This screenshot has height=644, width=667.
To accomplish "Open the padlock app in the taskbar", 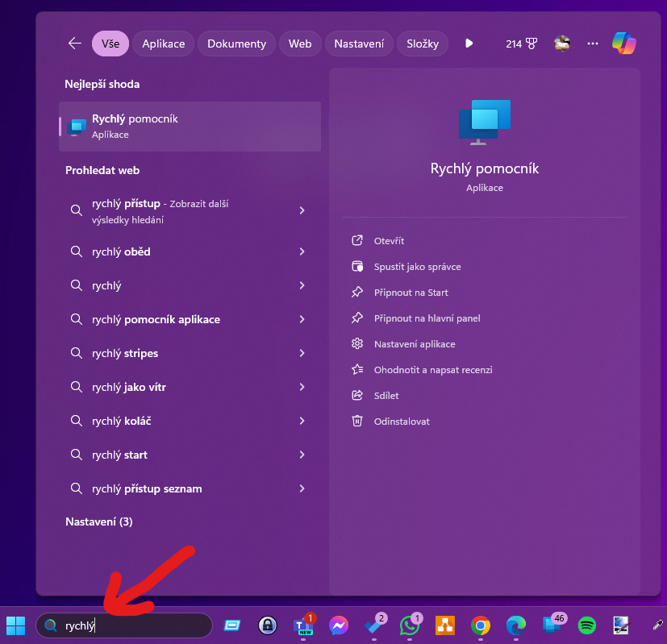I will click(268, 625).
